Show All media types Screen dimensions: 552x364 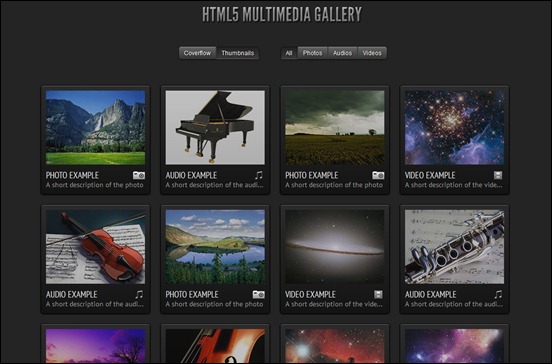[x=289, y=53]
